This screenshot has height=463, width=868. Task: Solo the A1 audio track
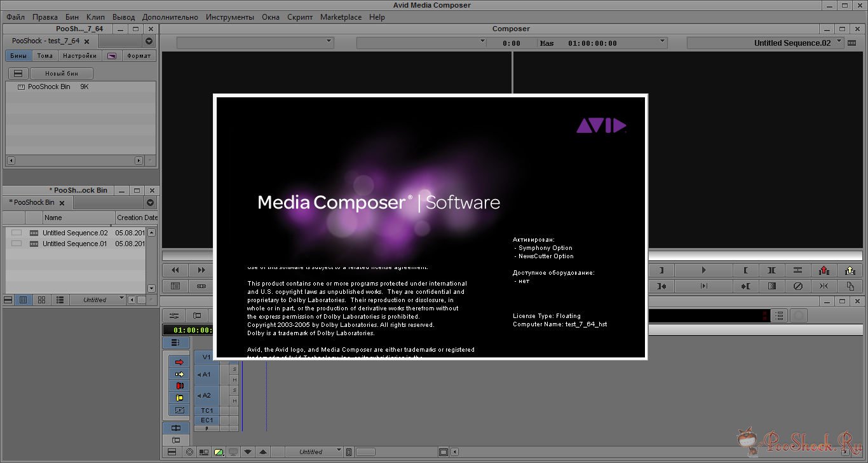234,369
